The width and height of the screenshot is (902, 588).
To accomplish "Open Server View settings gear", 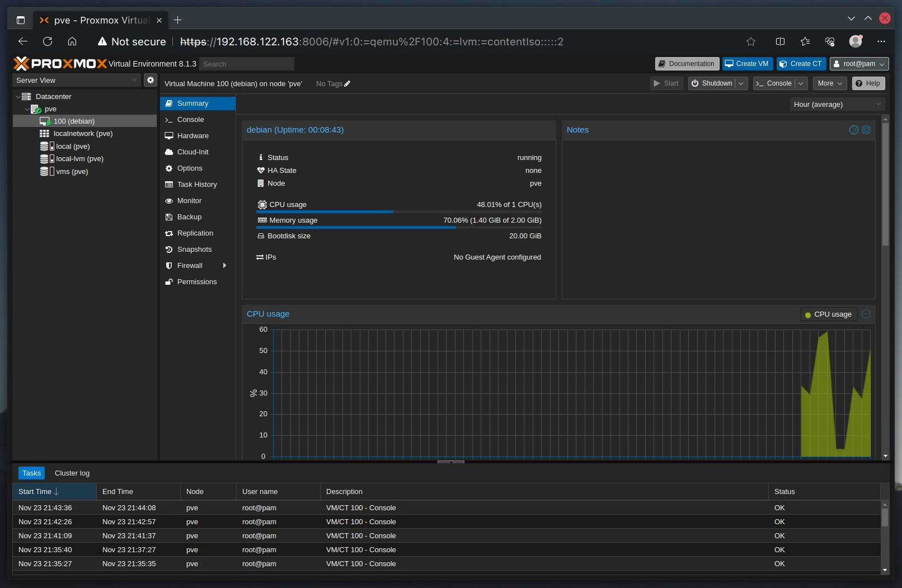I will (x=151, y=80).
